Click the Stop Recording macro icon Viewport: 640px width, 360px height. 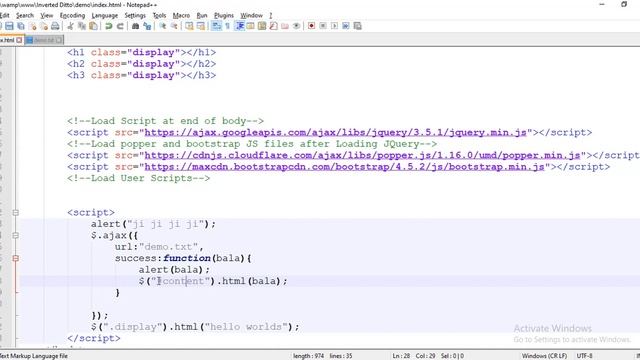point(323,26)
